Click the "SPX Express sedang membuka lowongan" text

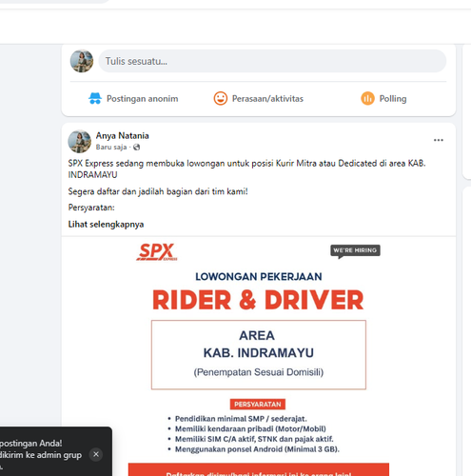pos(246,169)
